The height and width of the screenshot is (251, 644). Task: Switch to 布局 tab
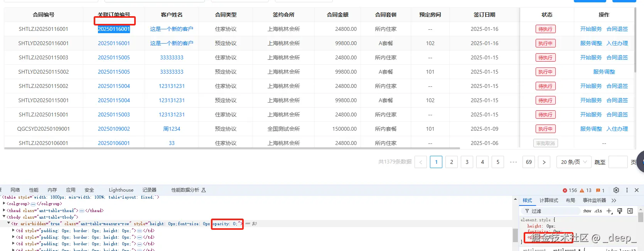(x=570, y=200)
